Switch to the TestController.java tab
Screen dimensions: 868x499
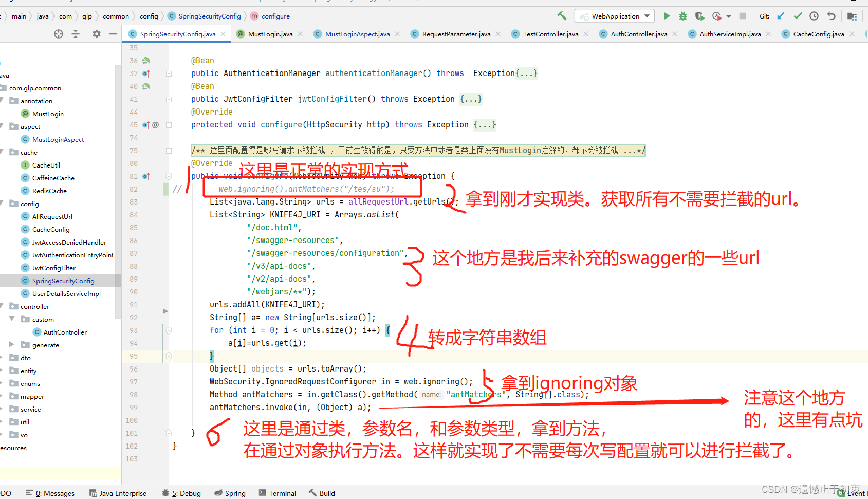[550, 34]
